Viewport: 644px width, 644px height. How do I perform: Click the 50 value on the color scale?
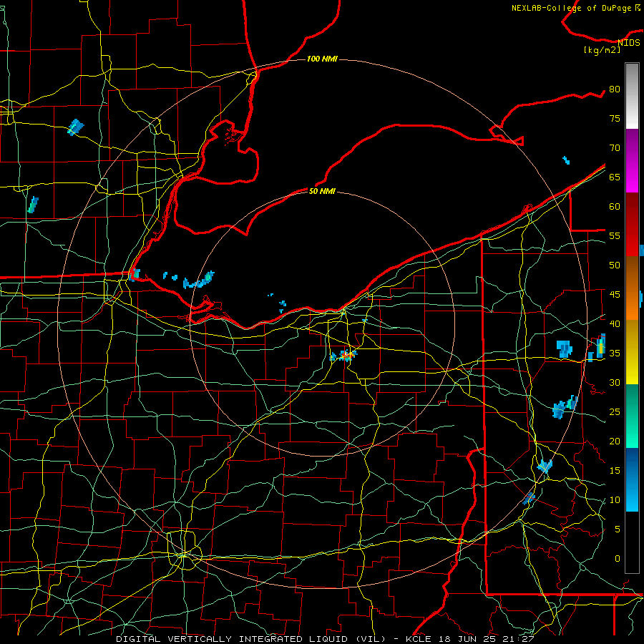tap(615, 265)
